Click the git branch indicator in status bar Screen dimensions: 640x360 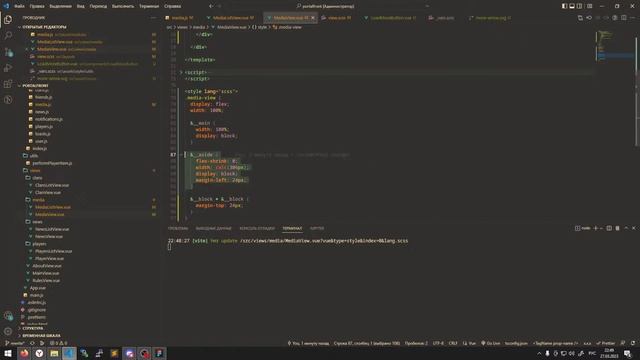pyautogui.click(x=14, y=343)
